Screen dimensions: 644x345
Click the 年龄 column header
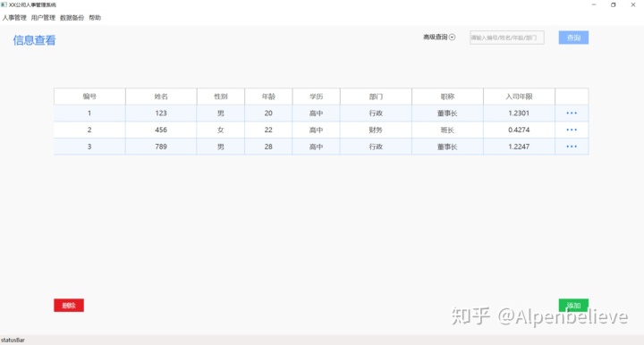(x=268, y=97)
